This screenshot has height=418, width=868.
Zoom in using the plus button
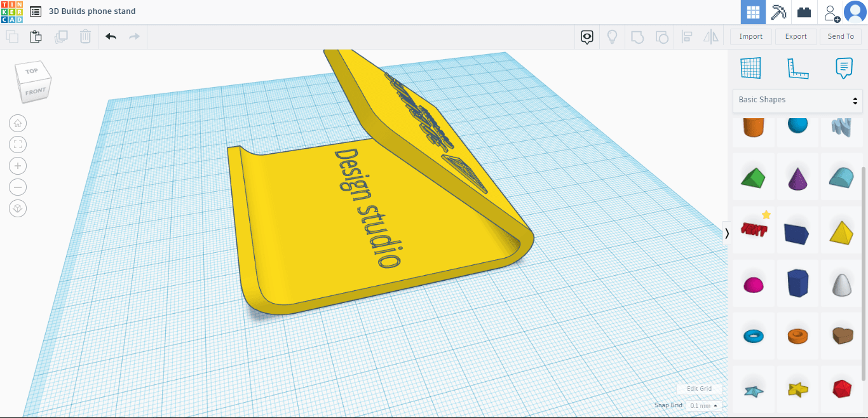click(18, 166)
